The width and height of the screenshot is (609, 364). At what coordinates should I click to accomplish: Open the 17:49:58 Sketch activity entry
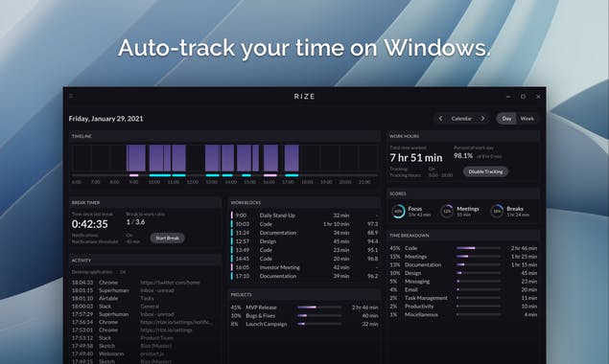pos(144,346)
